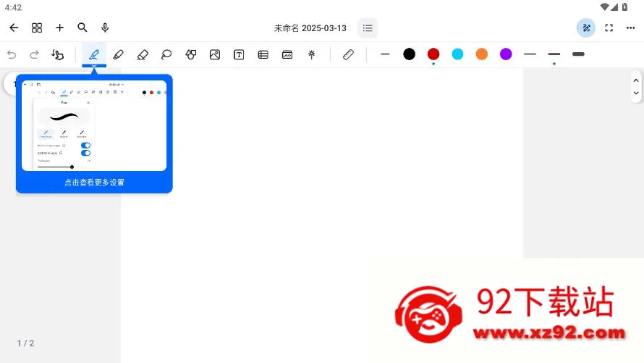Redo the last action

coord(34,54)
